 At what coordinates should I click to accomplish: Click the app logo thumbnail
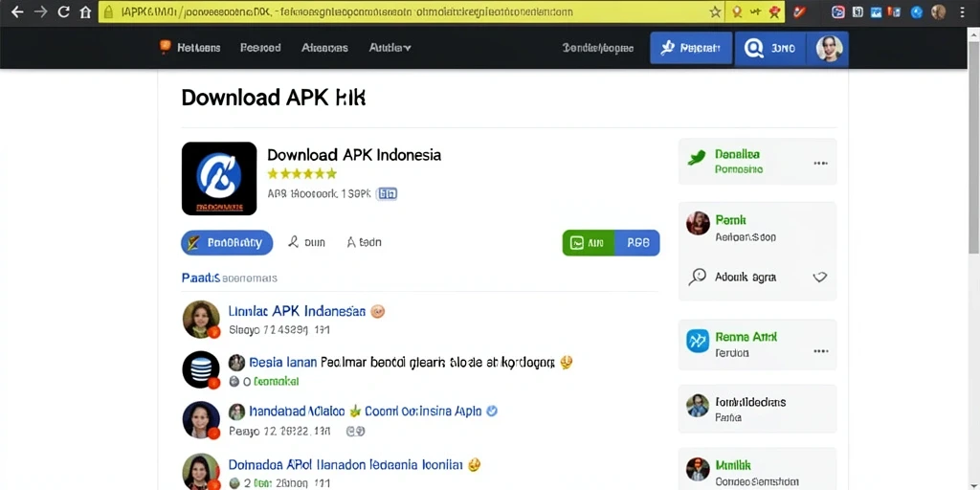(219, 179)
